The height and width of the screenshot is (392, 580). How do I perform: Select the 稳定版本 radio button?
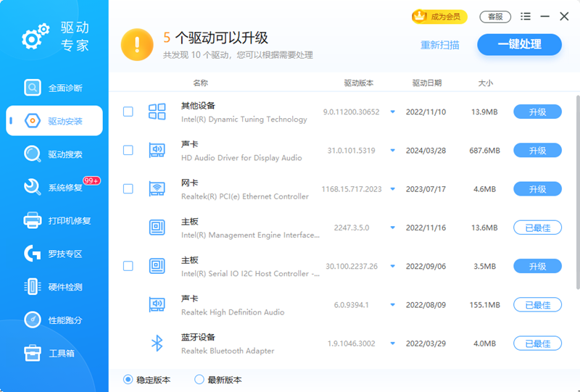click(128, 380)
